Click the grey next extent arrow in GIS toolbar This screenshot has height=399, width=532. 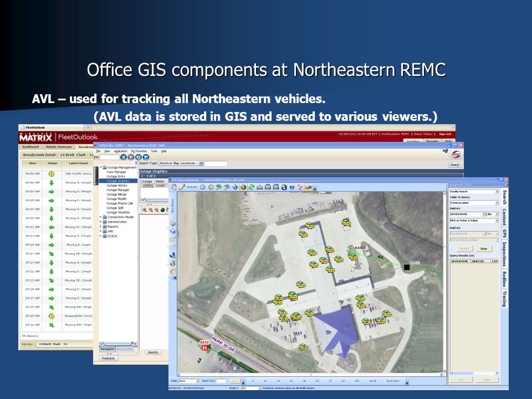pos(211,187)
